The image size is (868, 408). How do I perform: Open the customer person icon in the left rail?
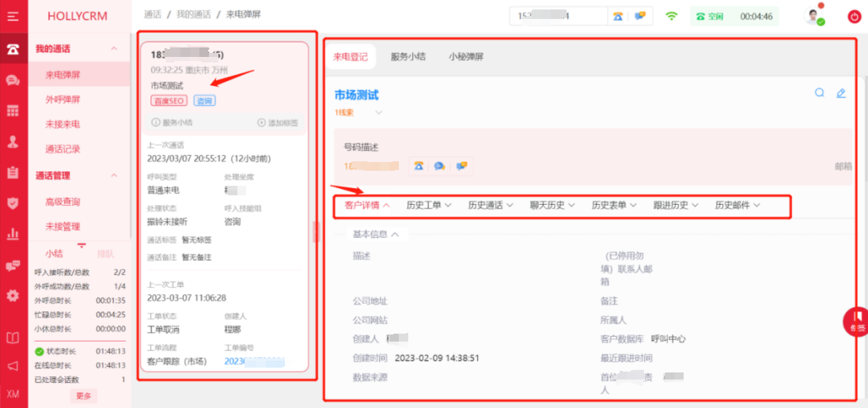[x=13, y=142]
